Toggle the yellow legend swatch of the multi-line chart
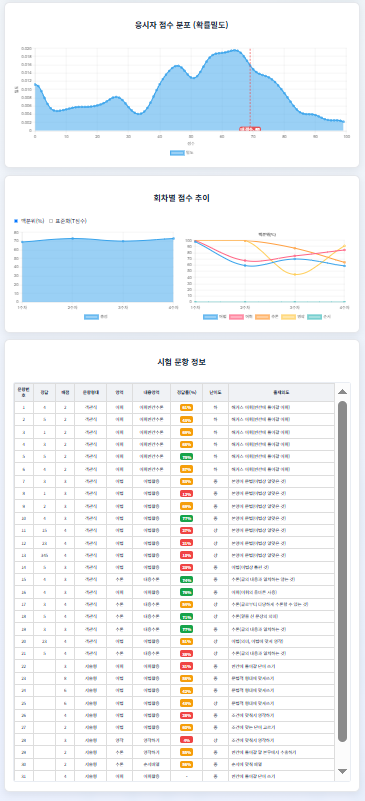Viewport: 365px width, 801px height. (x=289, y=317)
